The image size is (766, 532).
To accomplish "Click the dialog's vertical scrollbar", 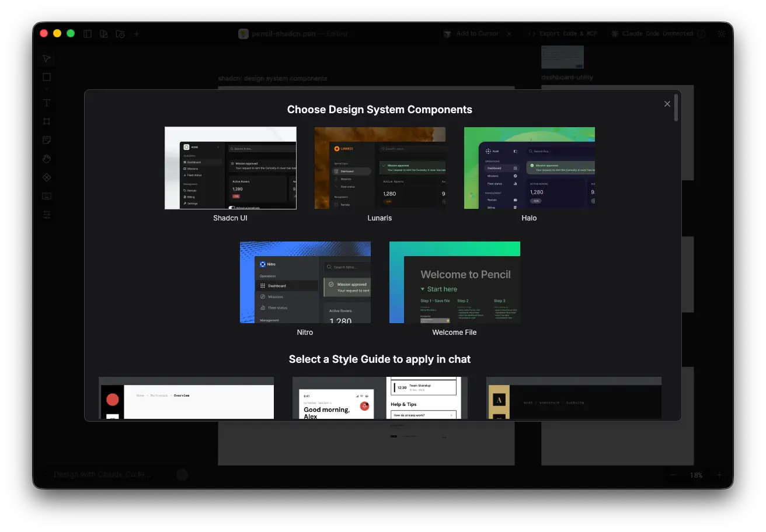I will (x=676, y=107).
